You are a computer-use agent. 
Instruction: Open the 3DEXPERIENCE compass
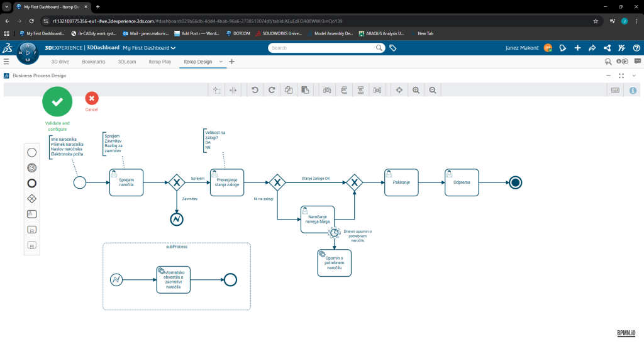click(x=28, y=53)
